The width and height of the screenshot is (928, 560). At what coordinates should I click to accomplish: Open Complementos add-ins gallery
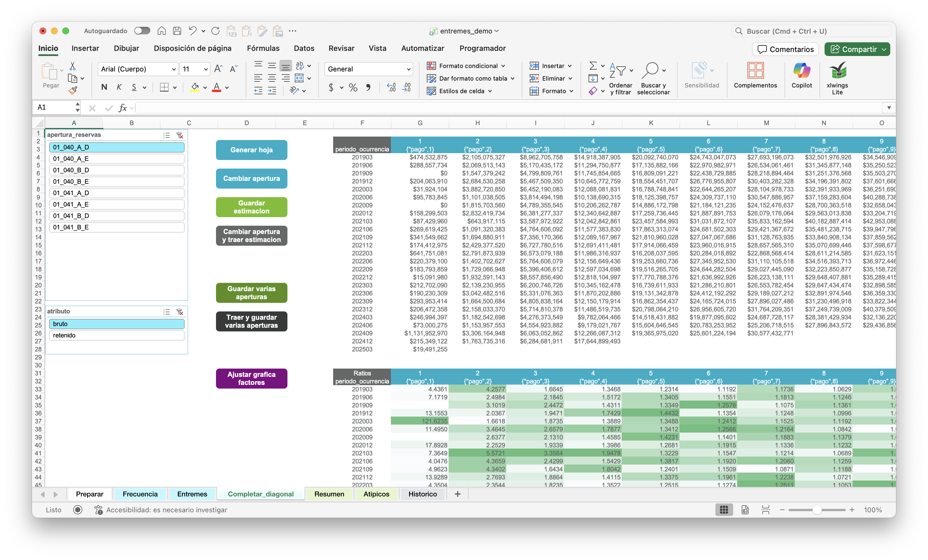(x=755, y=75)
